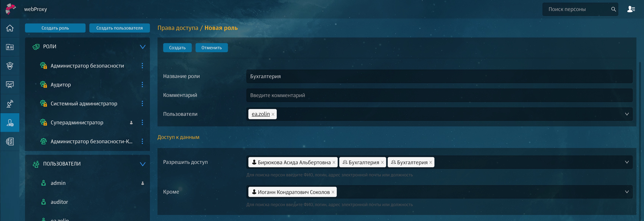Open the monitoring chart sidebar icon

[x=10, y=85]
